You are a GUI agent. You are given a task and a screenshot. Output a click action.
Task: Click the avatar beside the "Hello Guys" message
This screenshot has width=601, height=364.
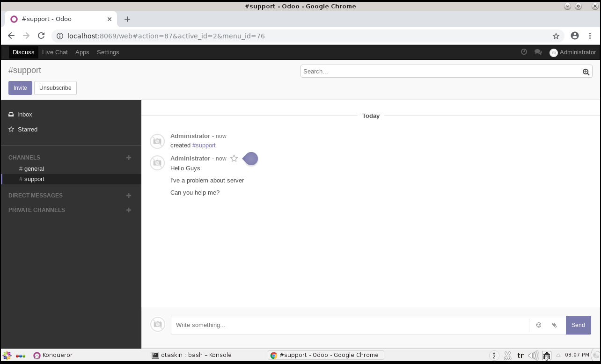(157, 163)
